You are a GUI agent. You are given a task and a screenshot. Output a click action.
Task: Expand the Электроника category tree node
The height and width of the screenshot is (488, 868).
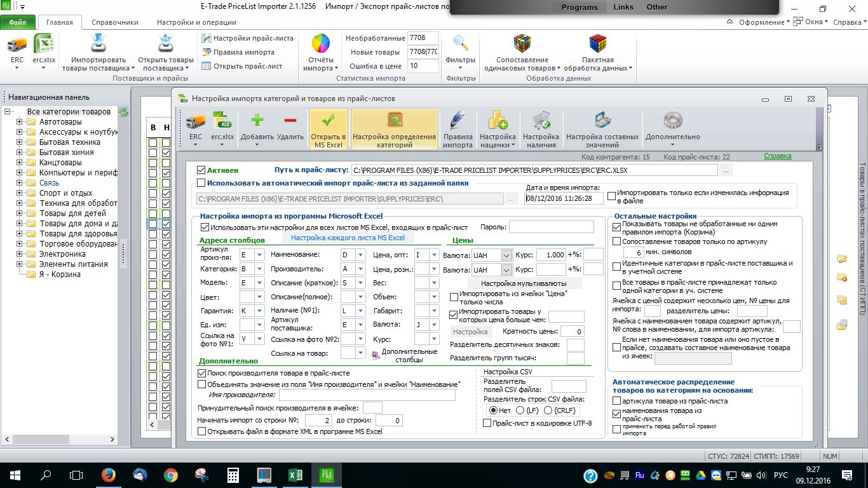[20, 254]
